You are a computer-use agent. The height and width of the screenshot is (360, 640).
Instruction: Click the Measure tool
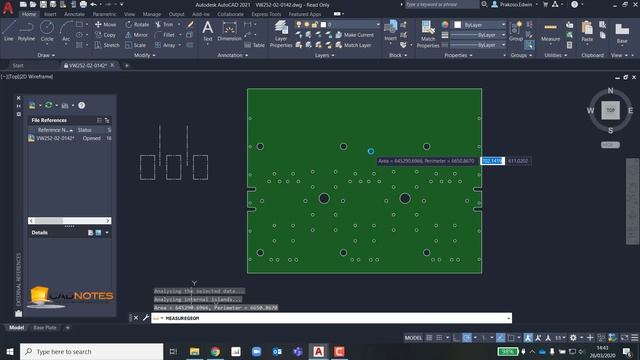tap(550, 32)
